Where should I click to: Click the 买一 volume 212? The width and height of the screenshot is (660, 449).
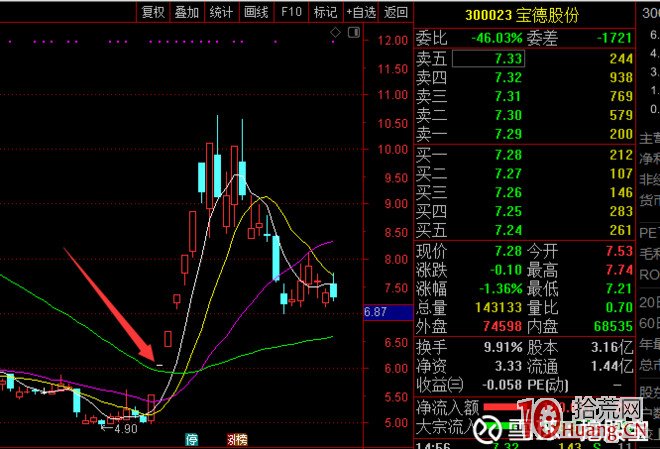tap(621, 155)
